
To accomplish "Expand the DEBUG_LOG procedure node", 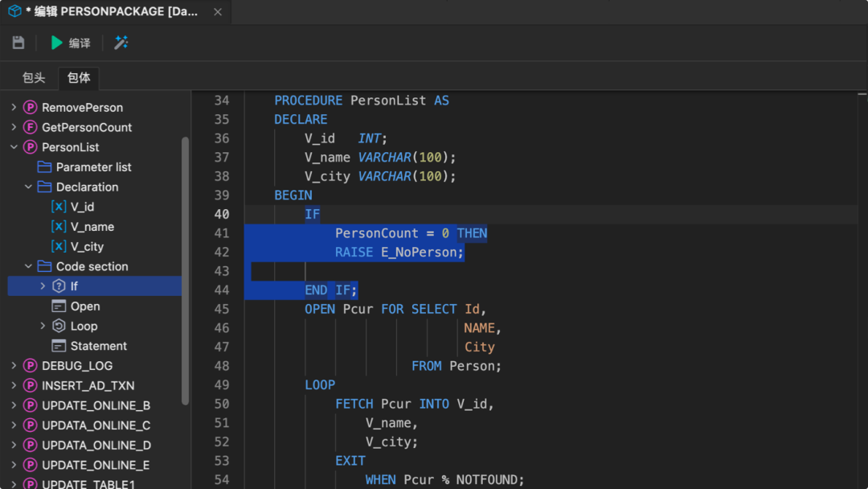I will point(14,366).
